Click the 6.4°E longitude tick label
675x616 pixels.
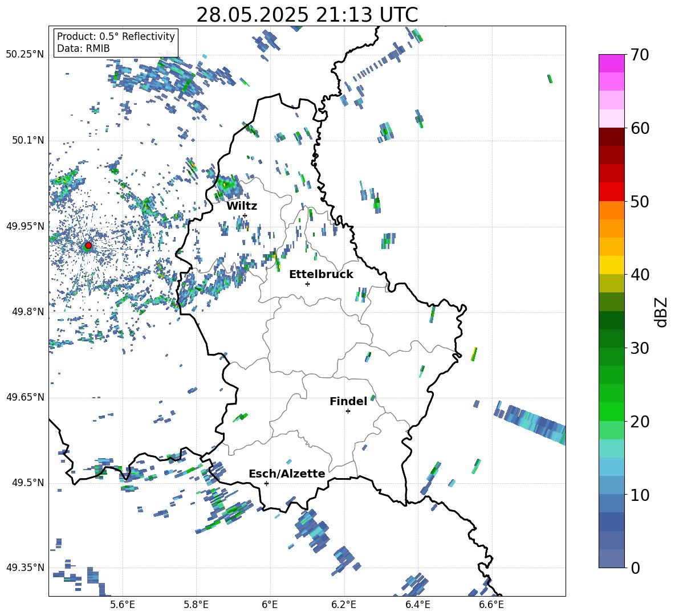417,605
